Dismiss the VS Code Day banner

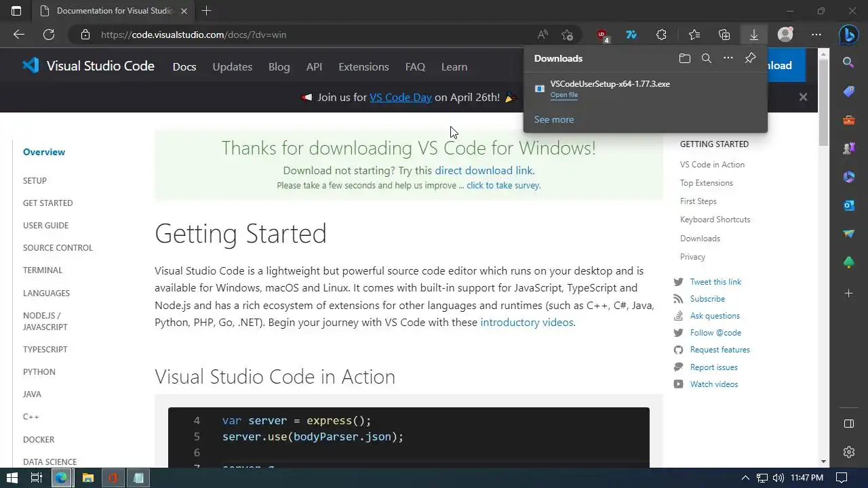[803, 97]
